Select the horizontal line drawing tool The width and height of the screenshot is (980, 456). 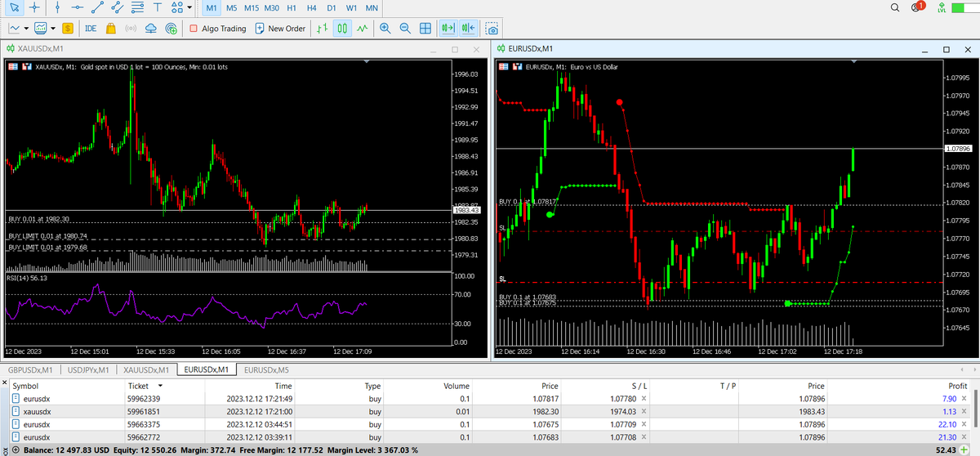(78, 7)
